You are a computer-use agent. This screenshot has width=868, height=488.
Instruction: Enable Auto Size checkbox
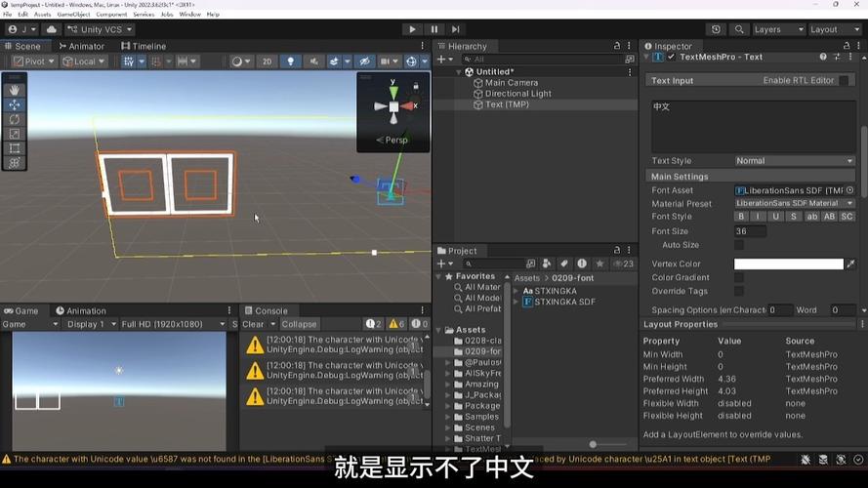[x=739, y=245]
